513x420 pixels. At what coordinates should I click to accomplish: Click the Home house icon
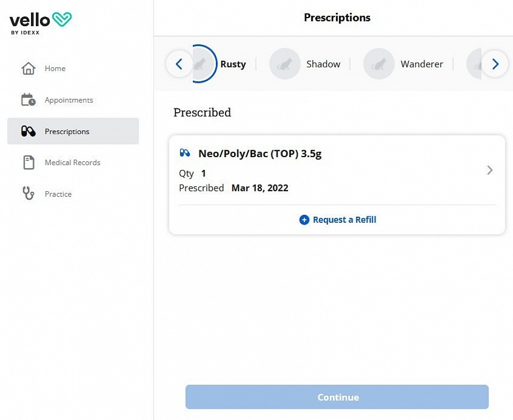coord(28,68)
